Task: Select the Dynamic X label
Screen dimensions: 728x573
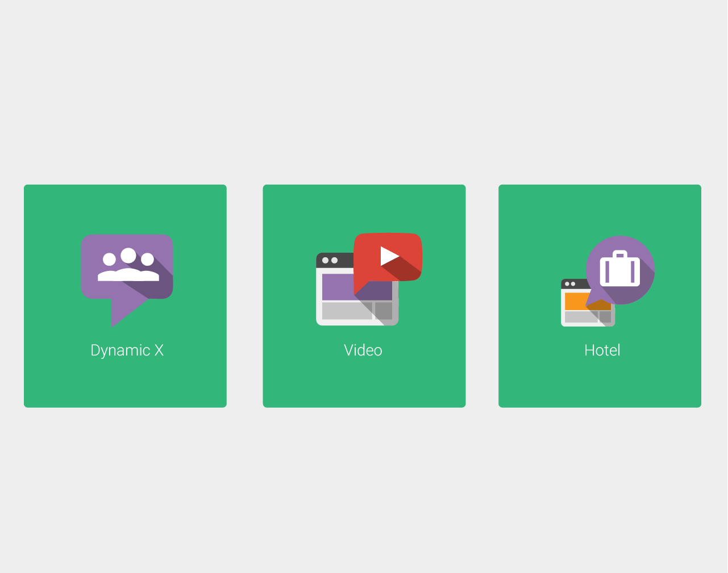Action: click(x=127, y=350)
